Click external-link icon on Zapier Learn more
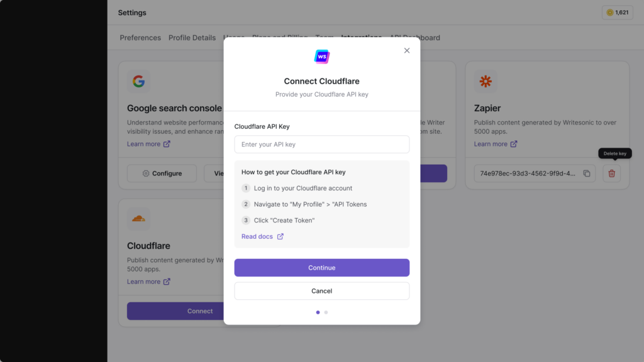 pos(515,144)
